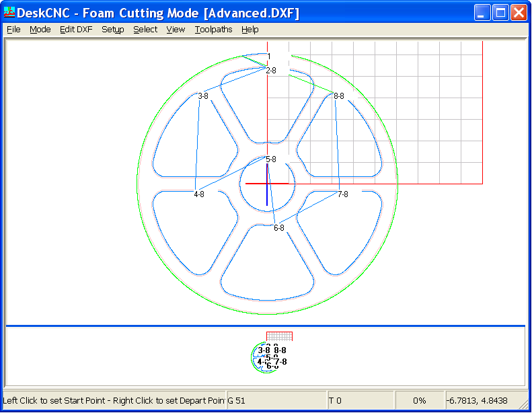Click the 8-8 toolpath point label
The height and width of the screenshot is (413, 532).
pos(339,96)
